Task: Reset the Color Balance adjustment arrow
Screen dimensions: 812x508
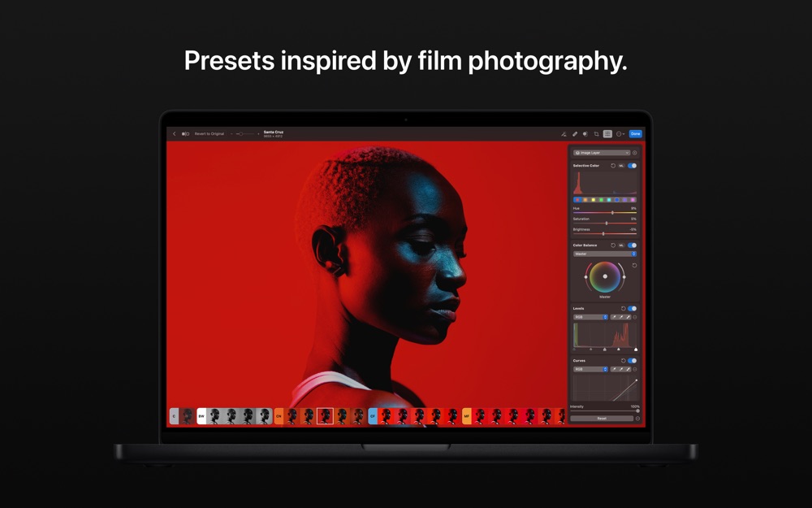Action: click(613, 245)
